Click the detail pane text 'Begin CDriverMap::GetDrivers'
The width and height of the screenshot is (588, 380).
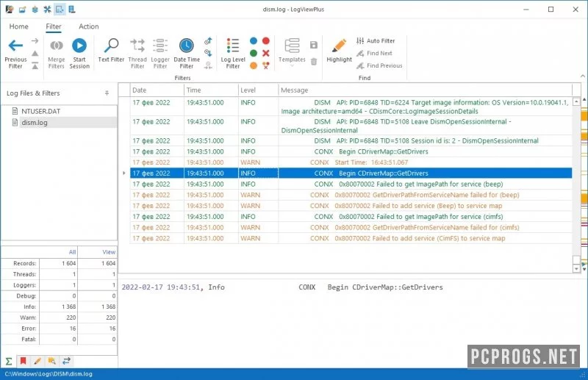[x=385, y=287]
